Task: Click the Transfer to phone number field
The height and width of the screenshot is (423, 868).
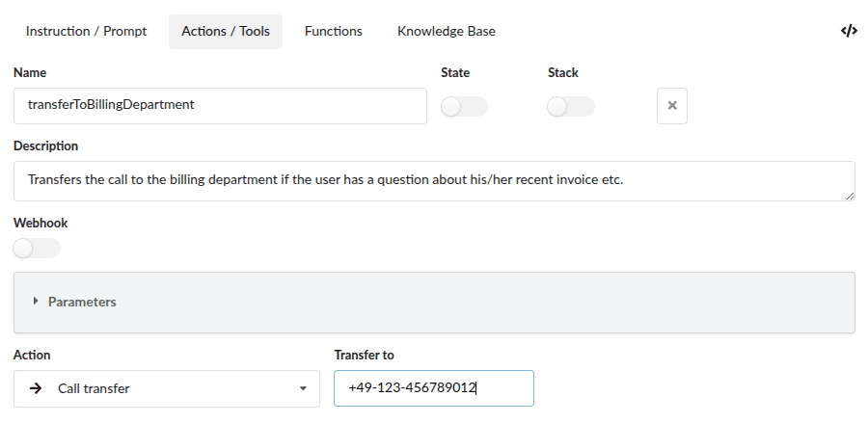Action: pos(433,388)
